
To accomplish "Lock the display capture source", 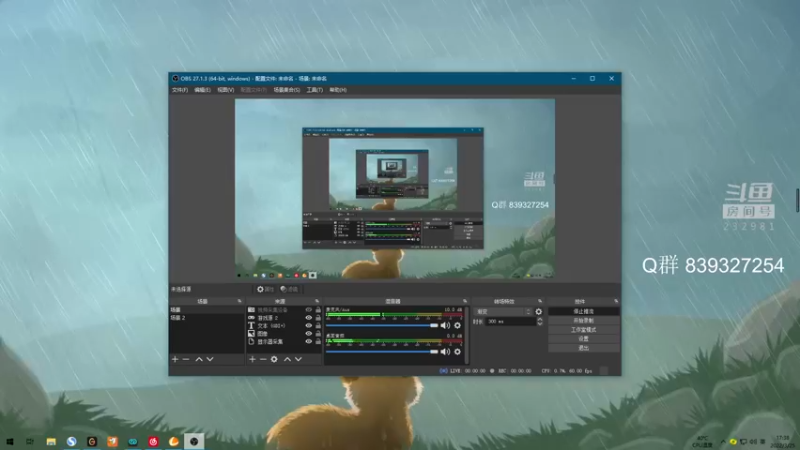I will (x=318, y=342).
